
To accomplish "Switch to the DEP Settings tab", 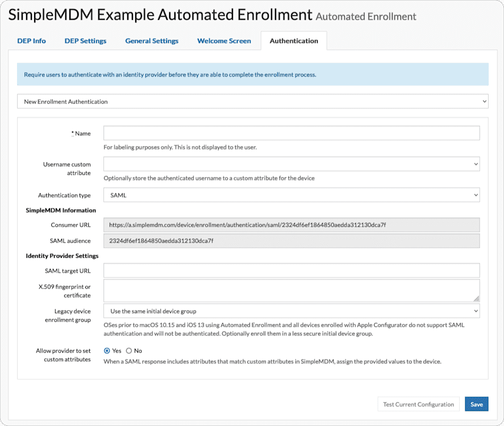I will 85,41.
